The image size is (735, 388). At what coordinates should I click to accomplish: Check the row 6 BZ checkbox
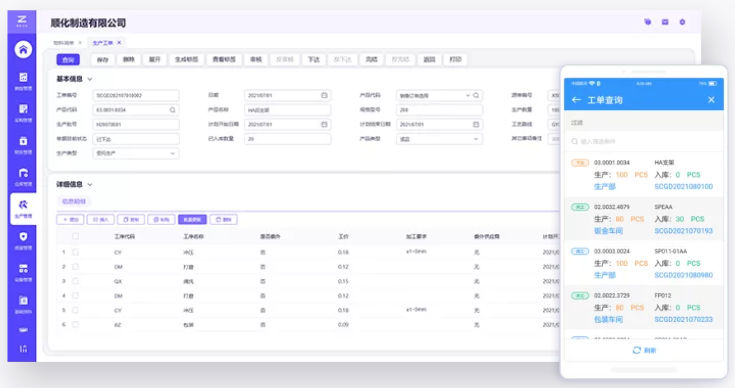(75, 324)
